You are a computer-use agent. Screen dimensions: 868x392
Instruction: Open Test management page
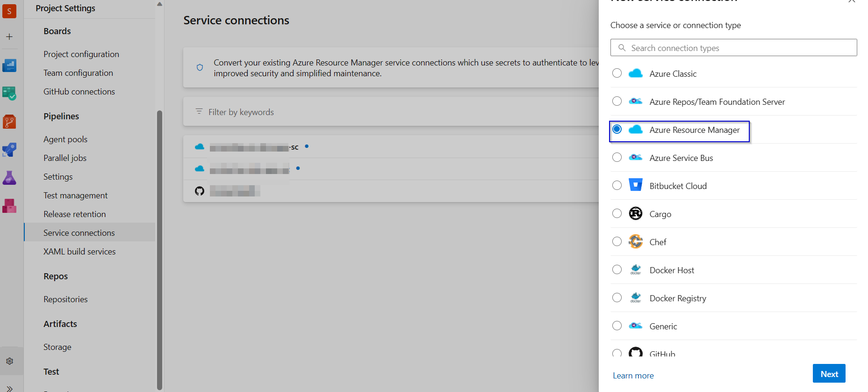[75, 196]
